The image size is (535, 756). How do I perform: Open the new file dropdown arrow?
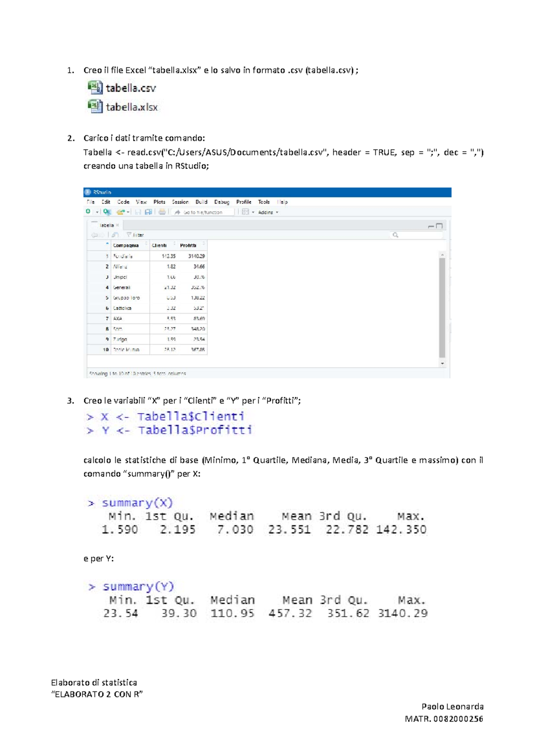tap(97, 212)
